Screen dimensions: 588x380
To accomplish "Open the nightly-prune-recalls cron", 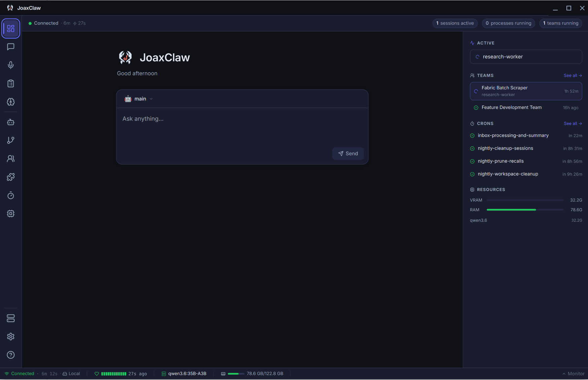I will 526,161.
